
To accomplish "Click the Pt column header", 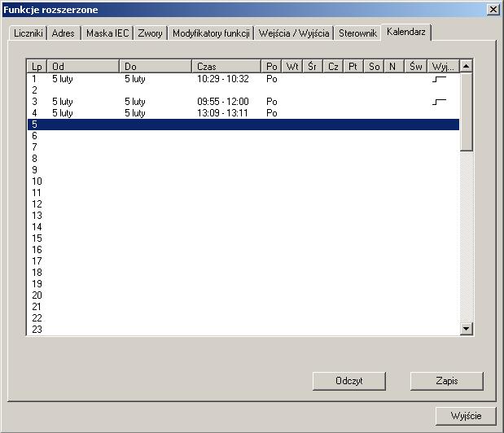I will pyautogui.click(x=353, y=67).
